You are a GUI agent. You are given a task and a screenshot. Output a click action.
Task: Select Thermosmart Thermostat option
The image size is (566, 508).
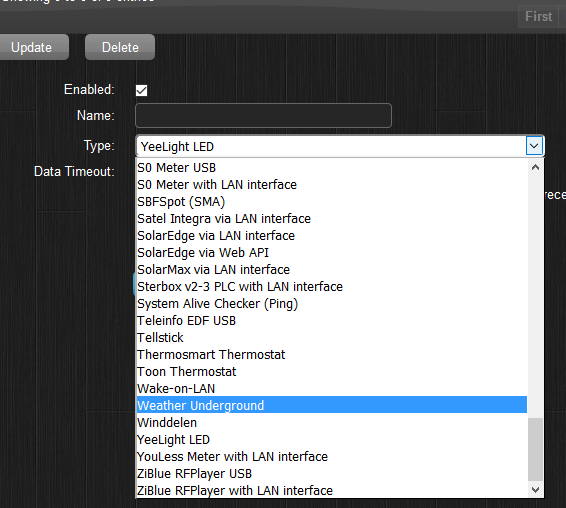tap(331, 355)
